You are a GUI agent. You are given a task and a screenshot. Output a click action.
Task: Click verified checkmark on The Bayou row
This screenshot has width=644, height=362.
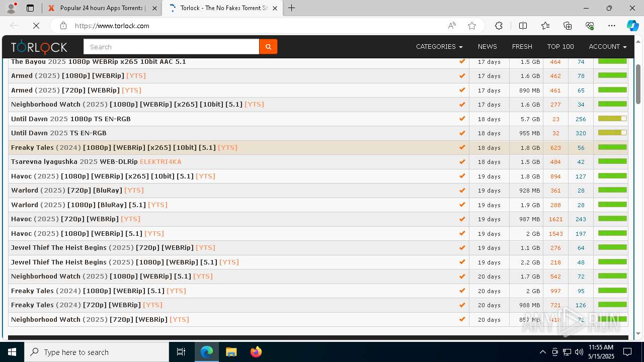tap(462, 61)
